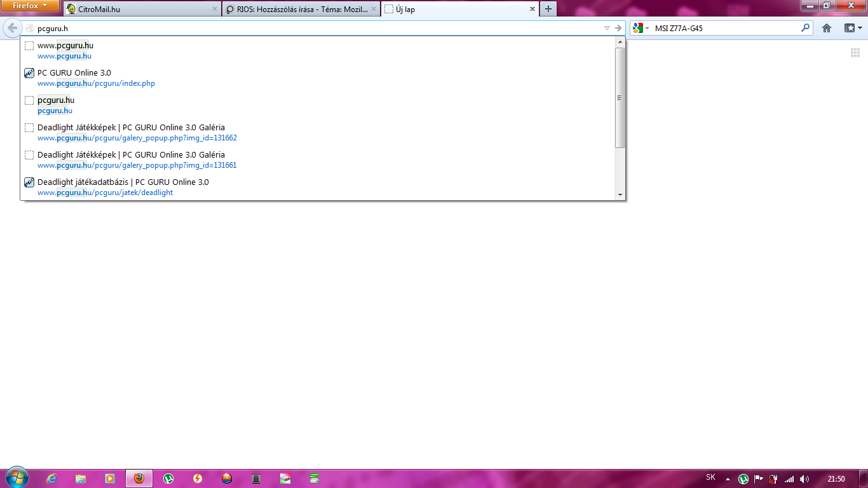Click the 21:50 clock in taskbar
Screen dimensions: 868x488
click(x=836, y=478)
